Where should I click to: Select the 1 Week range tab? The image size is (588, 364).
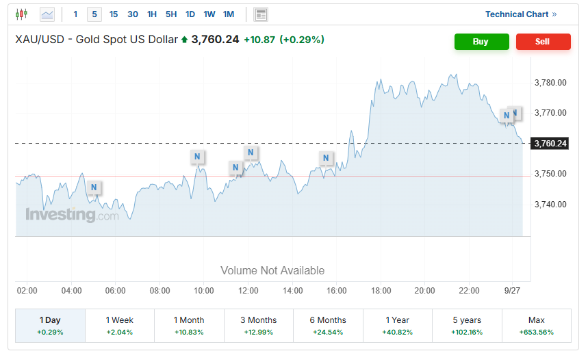(x=120, y=325)
